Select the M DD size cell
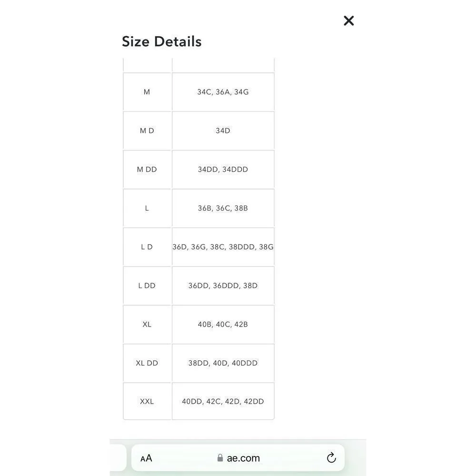Viewport: 476px width, 476px height. pos(147,169)
